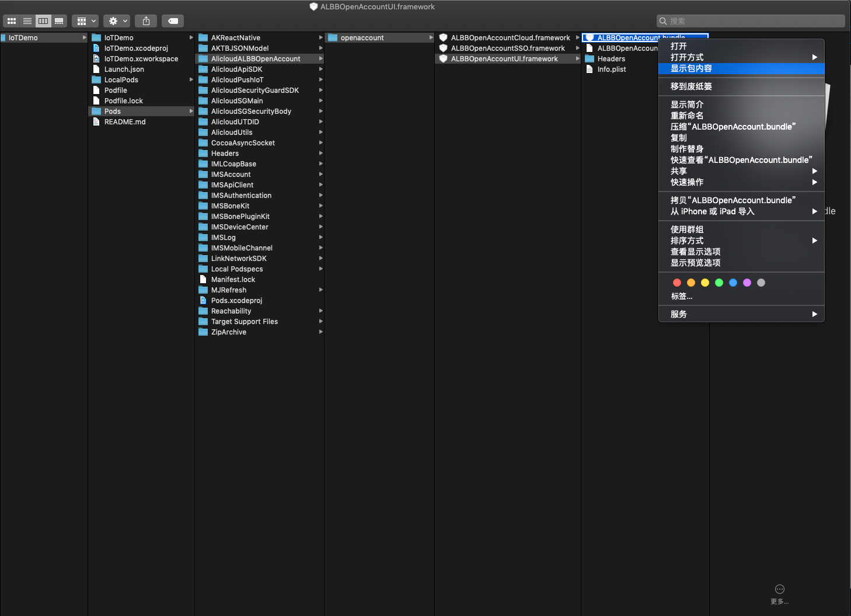Viewport: 851px width, 616px height.
Task: Click the ALBBOpenAccountCloud.framework shield icon
Action: click(x=444, y=38)
